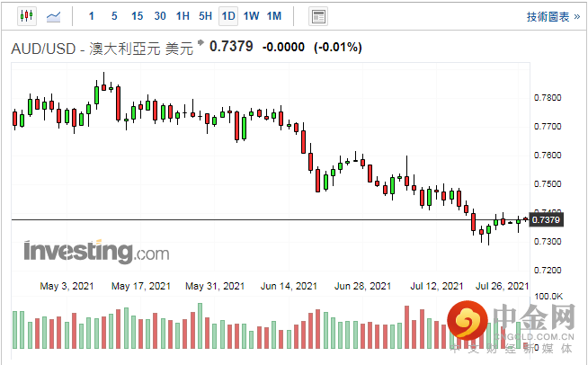Select the 15-minute timeframe
The height and width of the screenshot is (365, 588).
137,16
